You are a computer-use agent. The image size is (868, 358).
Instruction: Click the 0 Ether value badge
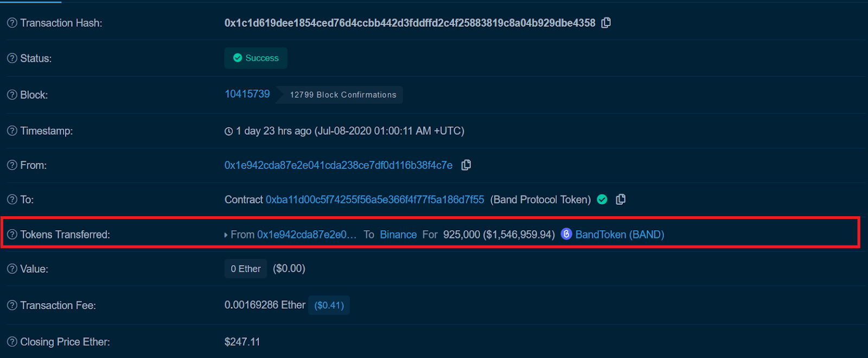pyautogui.click(x=246, y=268)
